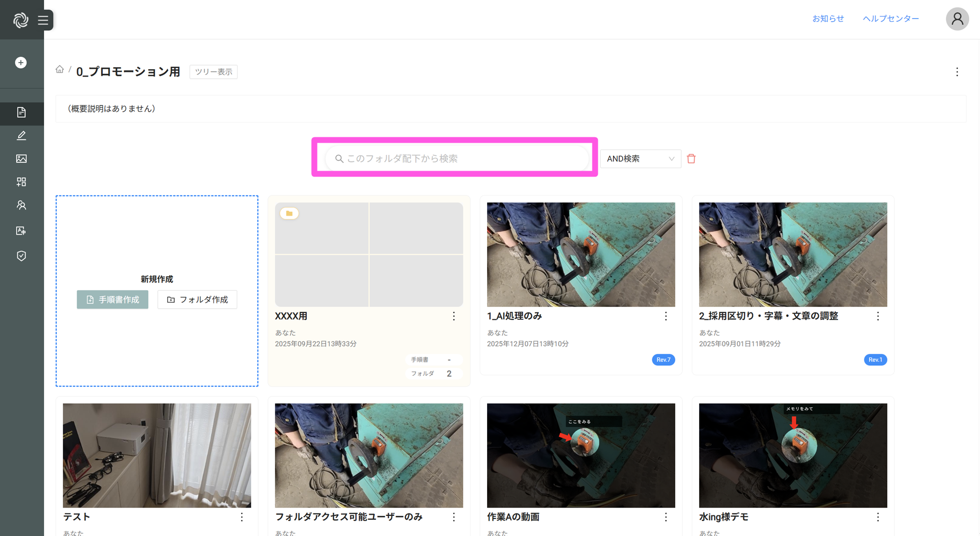
Task: Click the red trash icon beside search
Action: [691, 158]
